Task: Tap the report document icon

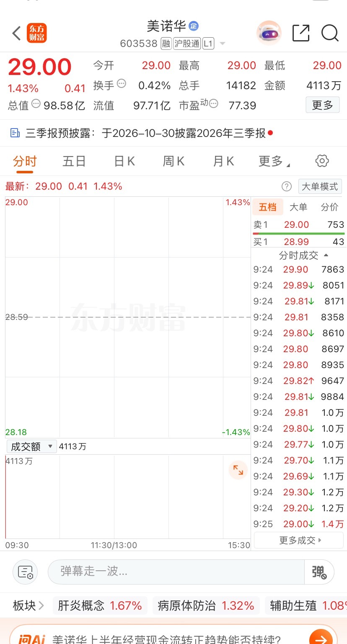Action: (15, 133)
